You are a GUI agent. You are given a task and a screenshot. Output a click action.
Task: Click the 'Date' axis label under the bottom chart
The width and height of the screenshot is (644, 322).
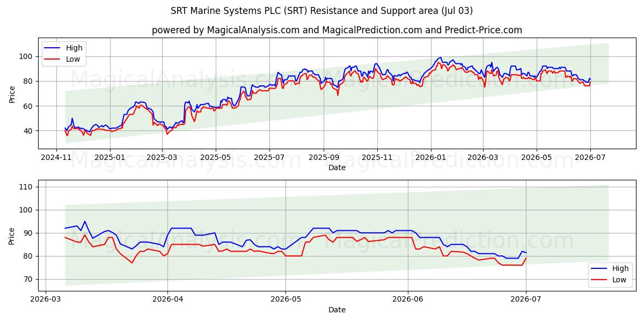[x=337, y=310]
